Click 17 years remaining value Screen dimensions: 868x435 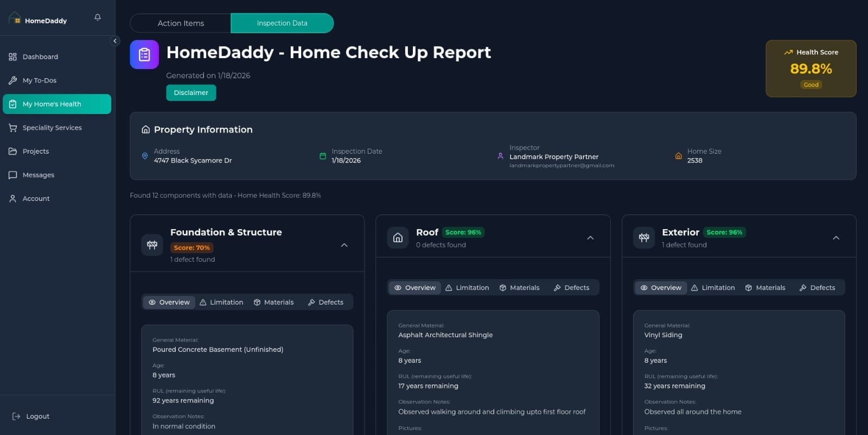tap(428, 386)
